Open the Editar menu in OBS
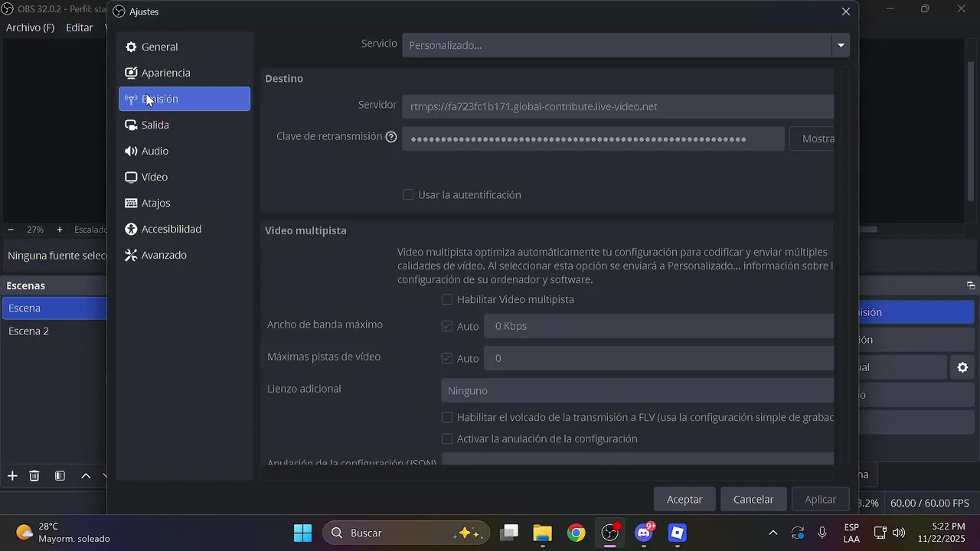This screenshot has height=551, width=980. [80, 28]
